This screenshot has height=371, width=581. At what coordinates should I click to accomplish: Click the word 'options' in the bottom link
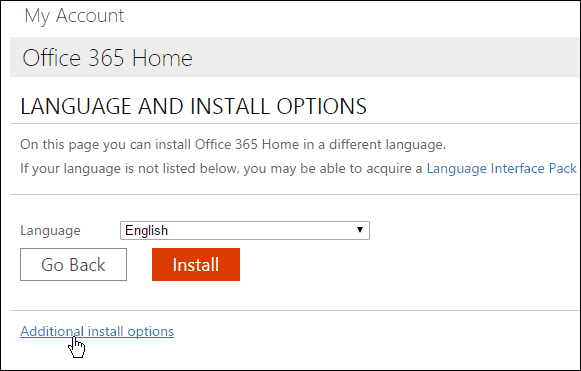click(150, 331)
